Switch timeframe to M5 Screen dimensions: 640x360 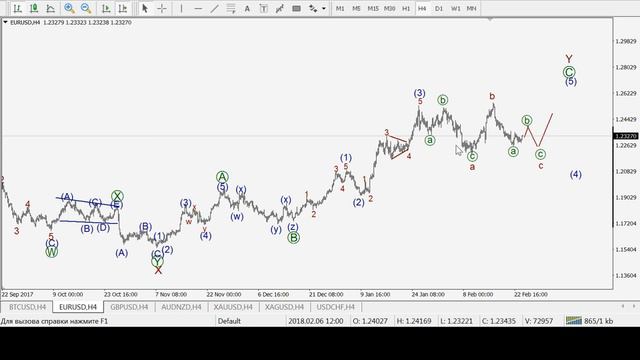pos(356,8)
